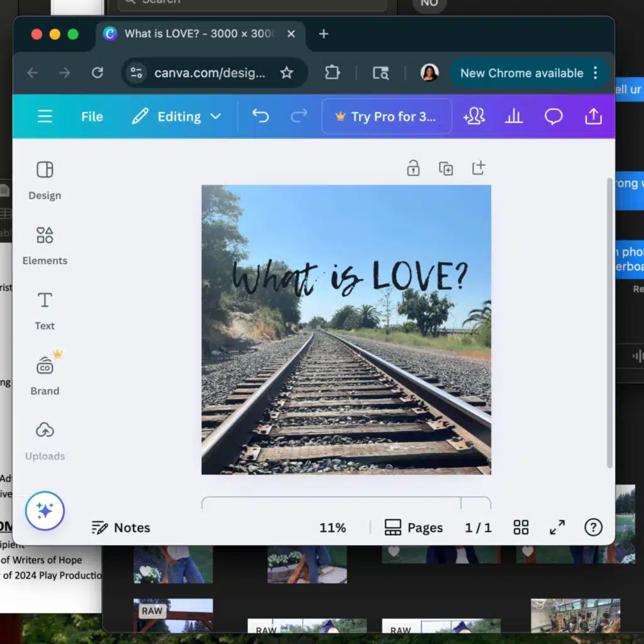Image resolution: width=644 pixels, height=644 pixels.
Task: Open the Canva hamburger main menu
Action: pos(45,116)
